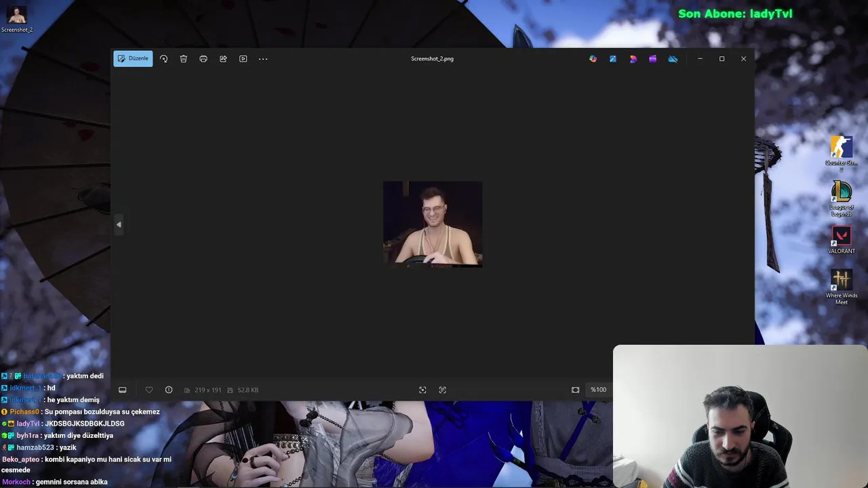Click ladyTvl's JKDSBGJKSDBGKJLDSG chat message

63,424
